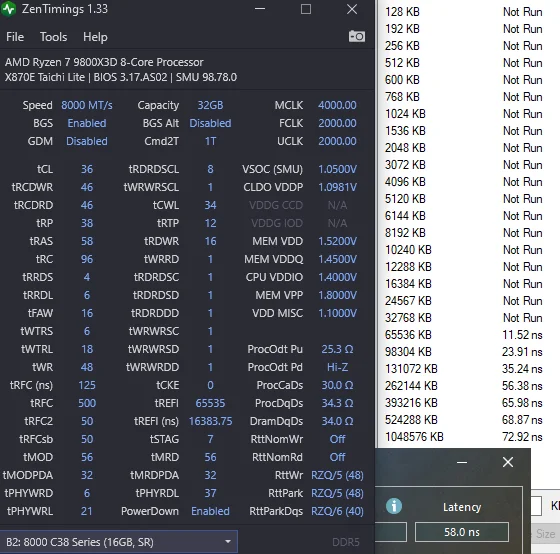Click the ZenTimings app logo icon
Image resolution: width=560 pixels, height=554 pixels.
pyautogui.click(x=8, y=9)
